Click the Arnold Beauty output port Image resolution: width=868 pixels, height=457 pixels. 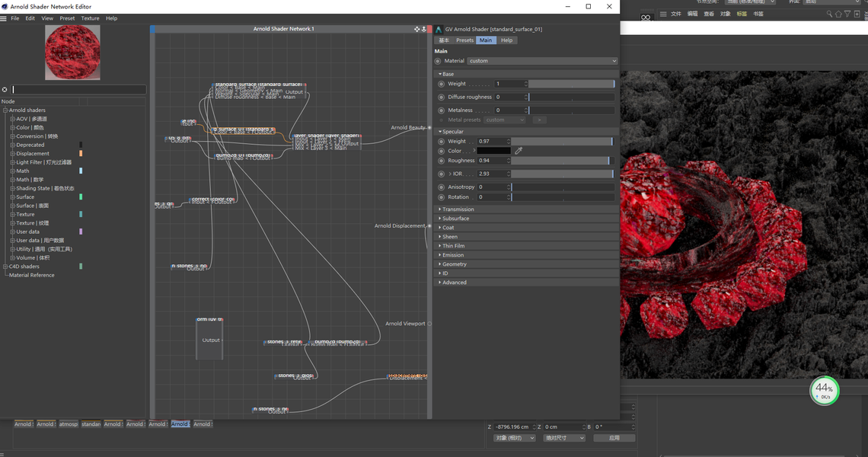coord(429,127)
